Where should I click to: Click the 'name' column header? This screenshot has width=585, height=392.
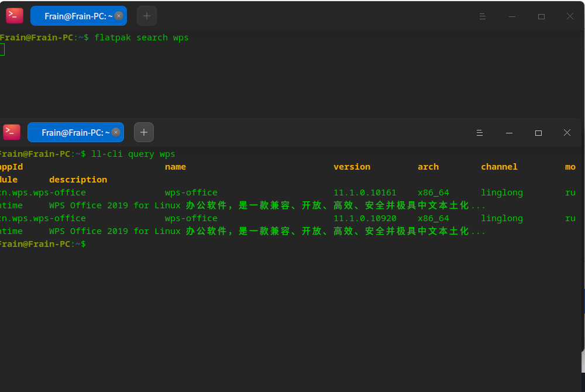click(x=175, y=167)
